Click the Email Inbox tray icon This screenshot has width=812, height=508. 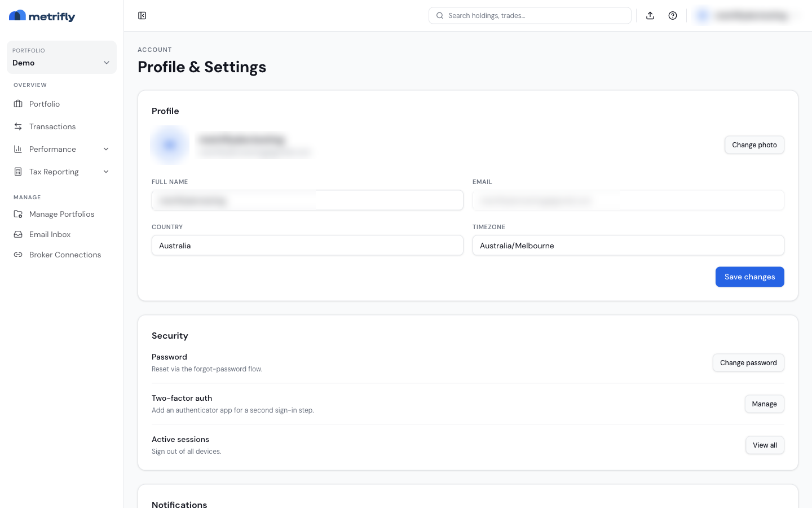click(x=18, y=234)
